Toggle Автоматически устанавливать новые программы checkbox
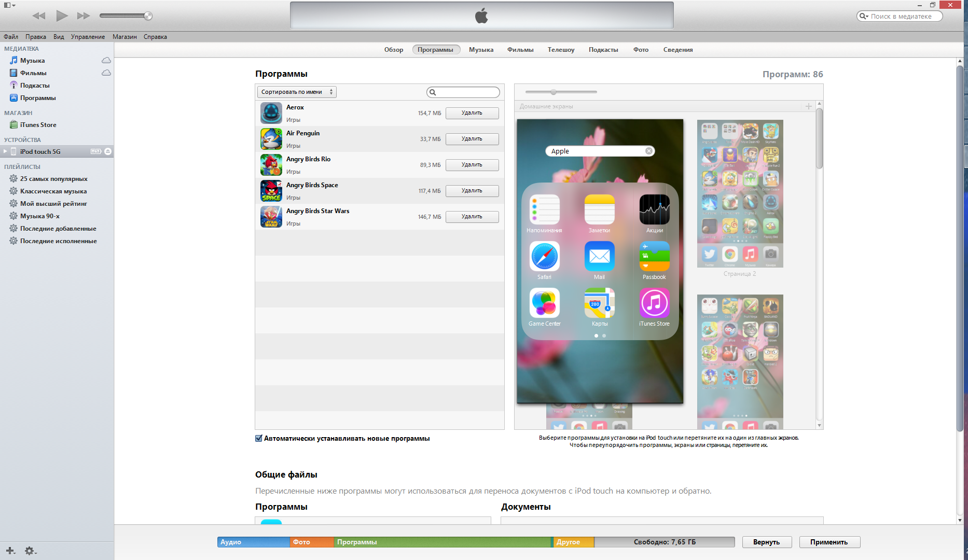Image resolution: width=968 pixels, height=560 pixels. pos(259,438)
